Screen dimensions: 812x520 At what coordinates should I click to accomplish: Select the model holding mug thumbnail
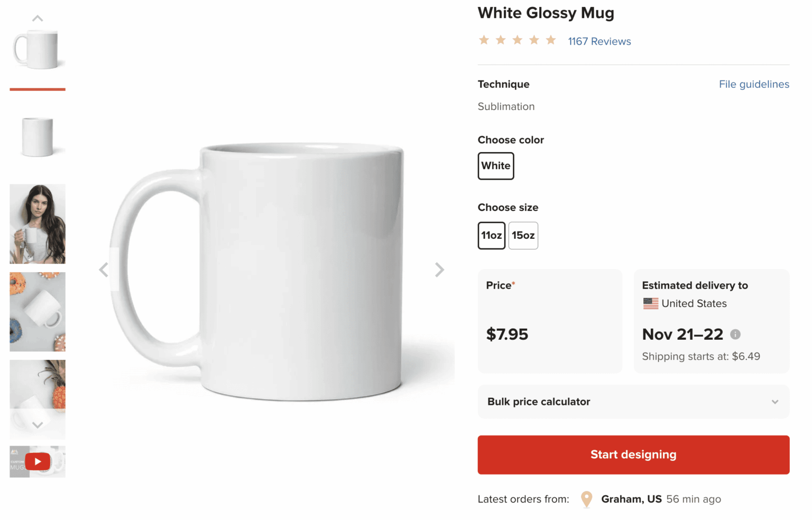click(x=37, y=224)
